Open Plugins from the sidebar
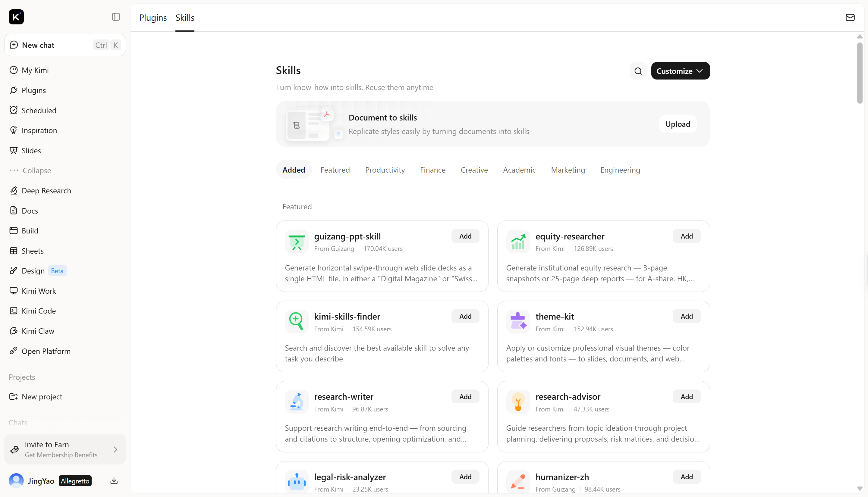 [65, 90]
